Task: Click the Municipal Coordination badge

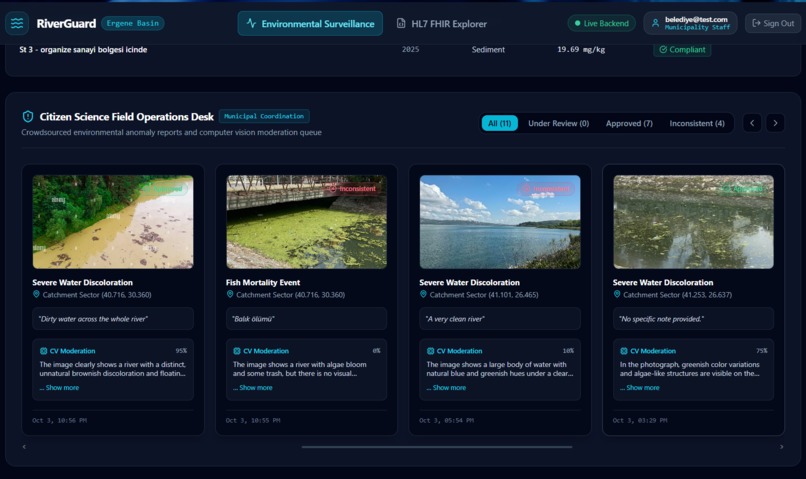Action: 264,116
